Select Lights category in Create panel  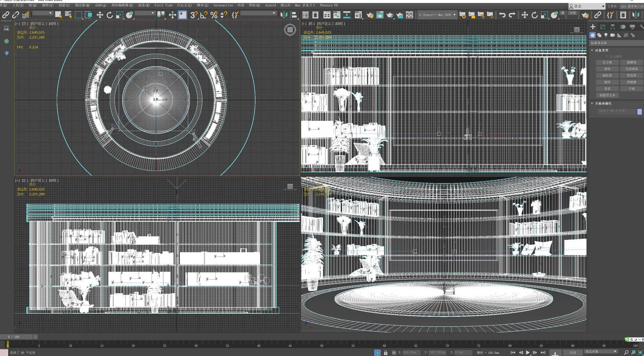tap(606, 35)
